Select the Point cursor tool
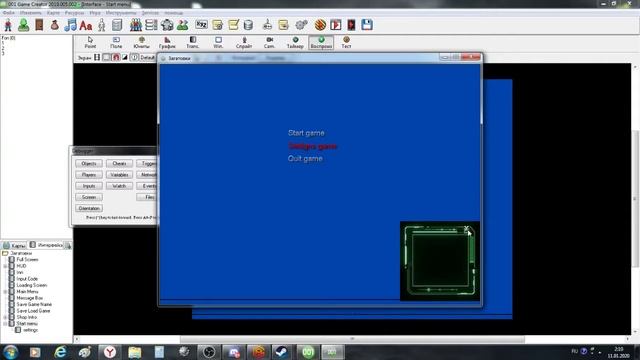 click(90, 42)
